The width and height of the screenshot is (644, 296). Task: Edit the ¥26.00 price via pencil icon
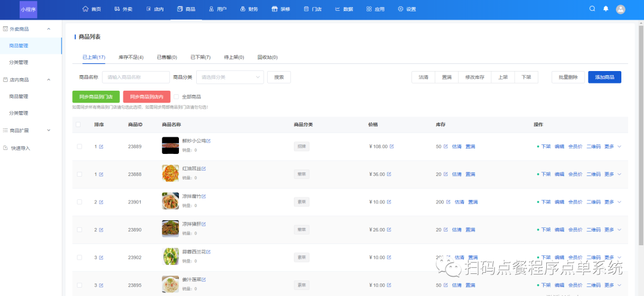coord(389,230)
